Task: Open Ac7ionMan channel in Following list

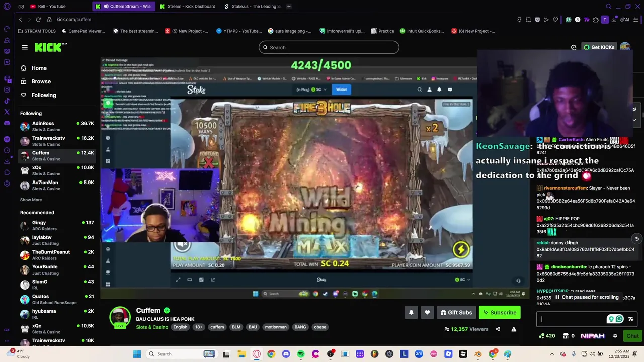Action: (57, 185)
